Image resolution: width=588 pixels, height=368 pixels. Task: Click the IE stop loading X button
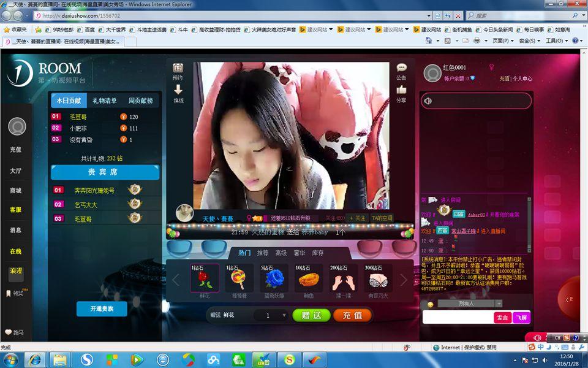[x=458, y=16]
